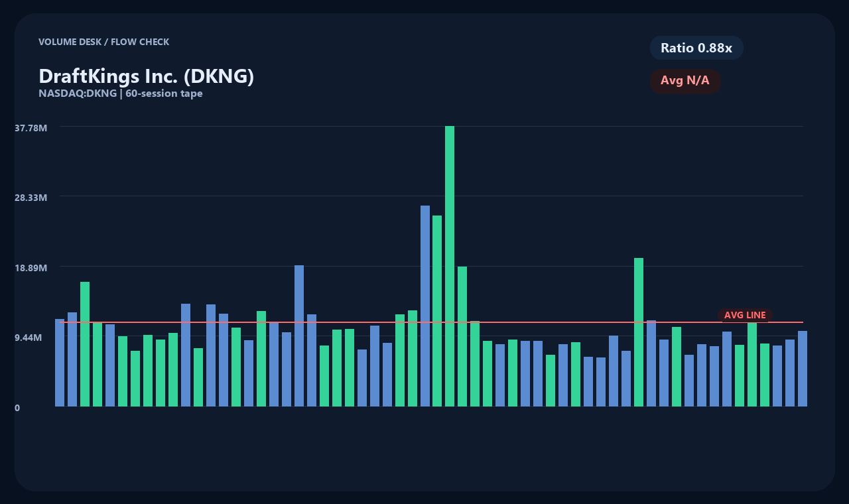Click the NASDAQ:DKNG 60-session tape subtitle
The width and height of the screenshot is (849, 504).
click(x=121, y=94)
